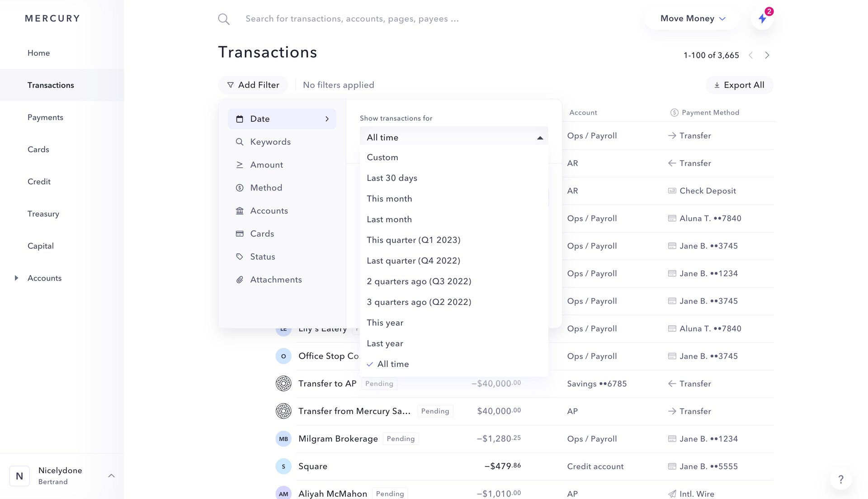
Task: Open the Attachments paperclip filter icon
Action: [x=240, y=280]
